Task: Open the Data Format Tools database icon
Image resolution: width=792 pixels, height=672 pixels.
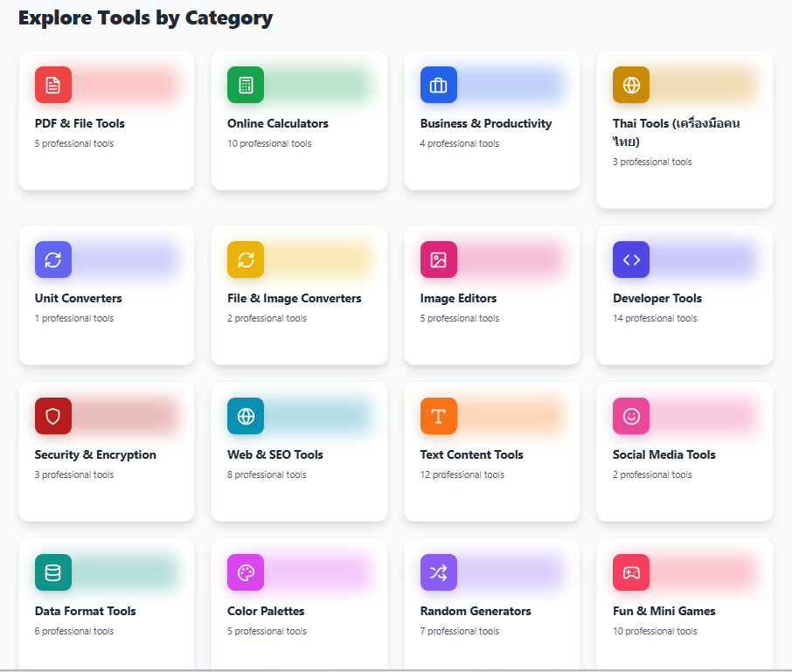Action: pos(52,572)
